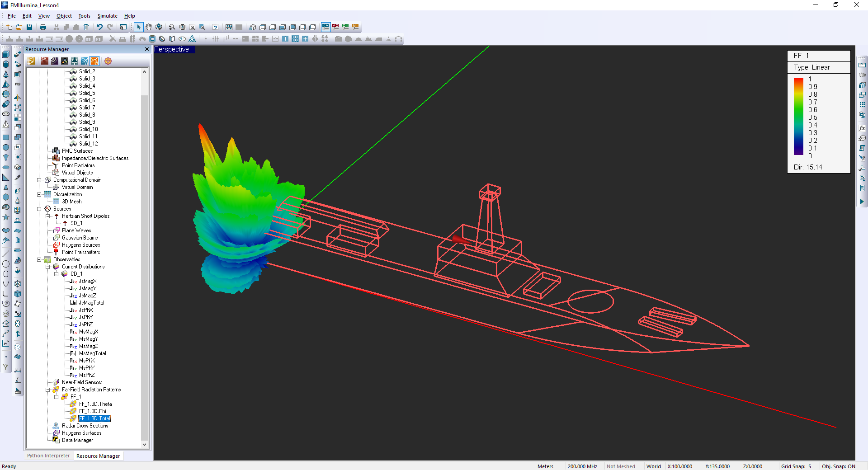Click the Delete trash can icon
This screenshot has height=470, width=868.
pyautogui.click(x=86, y=27)
